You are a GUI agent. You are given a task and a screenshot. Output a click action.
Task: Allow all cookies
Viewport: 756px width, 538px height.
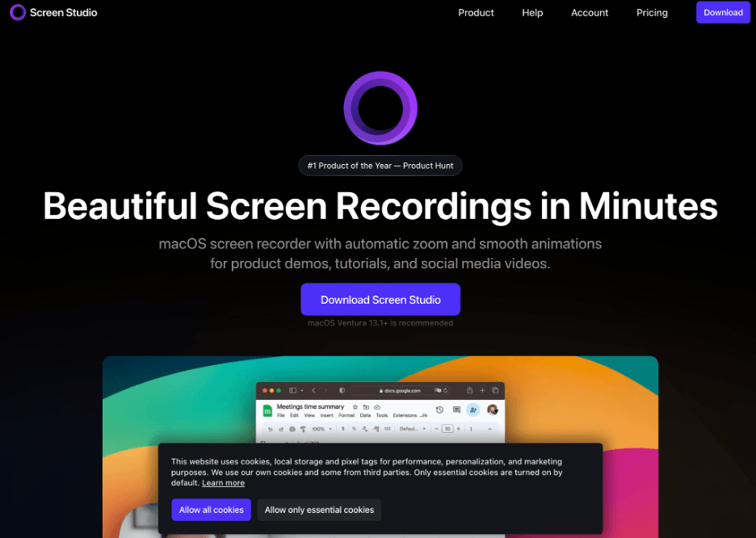click(x=211, y=510)
